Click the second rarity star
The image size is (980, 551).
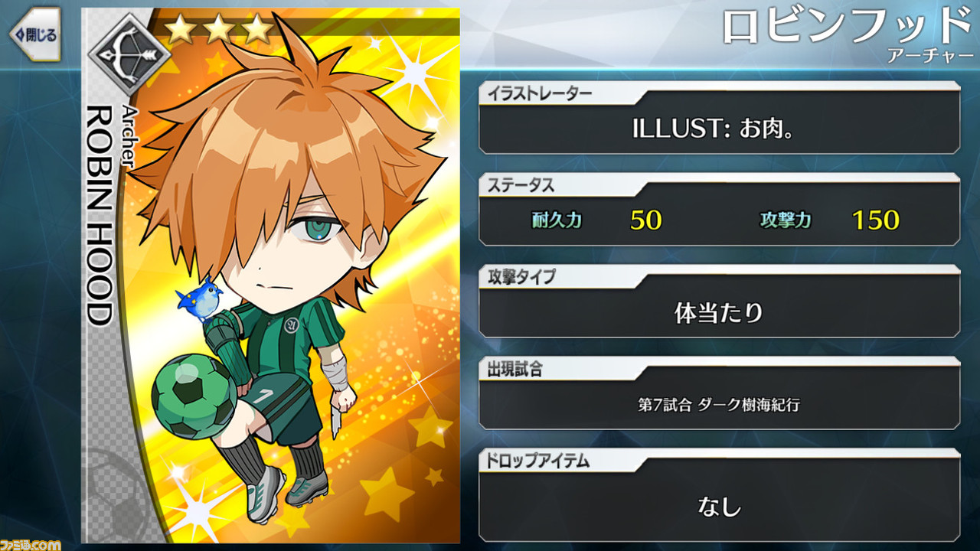click(218, 31)
